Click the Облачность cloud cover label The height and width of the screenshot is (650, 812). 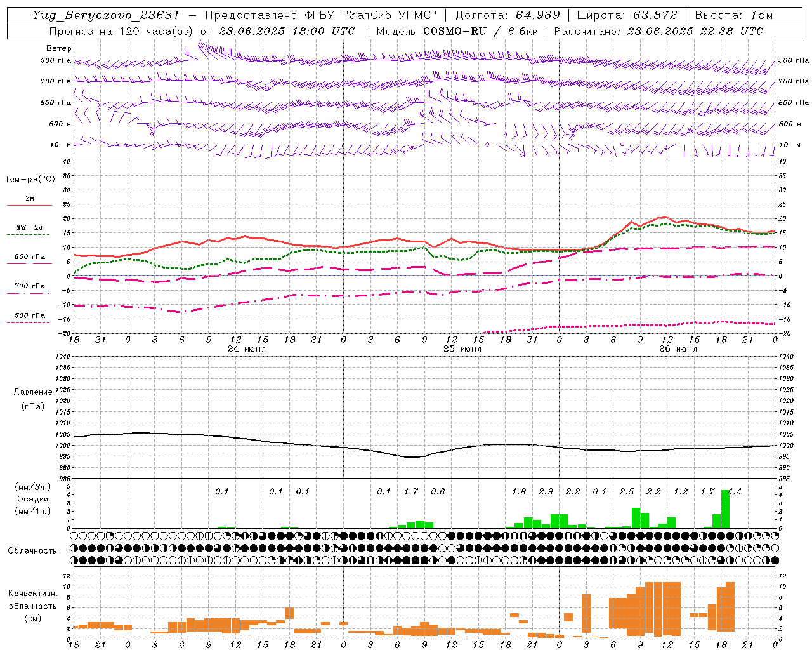click(32, 551)
